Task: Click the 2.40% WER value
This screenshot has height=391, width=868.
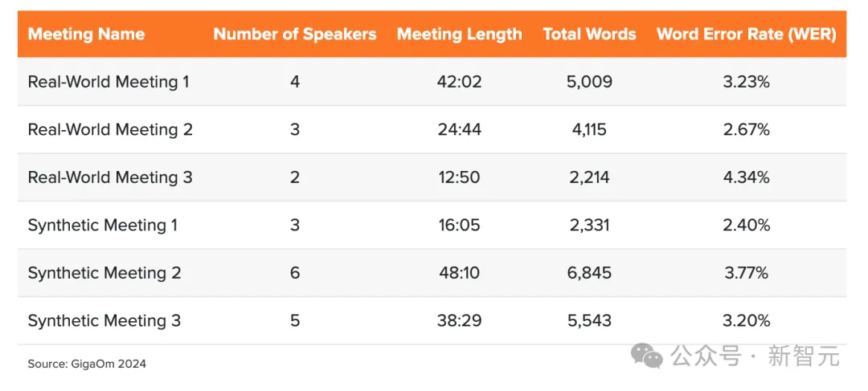Action: pos(747,226)
